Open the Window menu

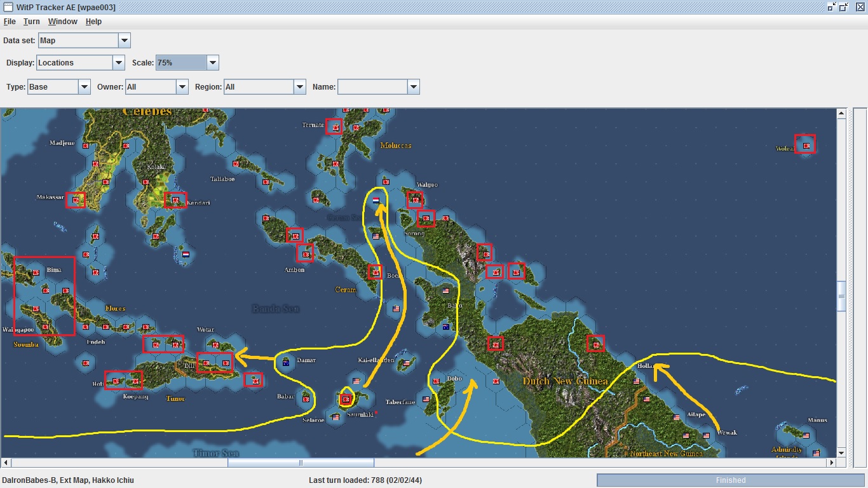pos(62,22)
